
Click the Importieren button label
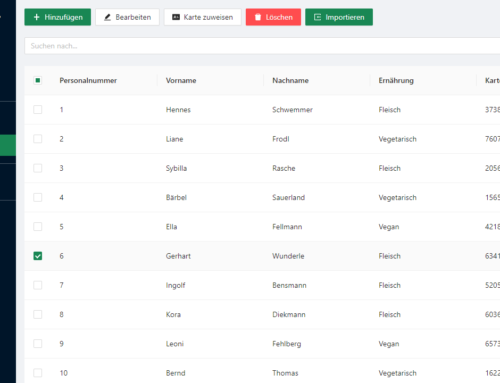[x=345, y=17]
